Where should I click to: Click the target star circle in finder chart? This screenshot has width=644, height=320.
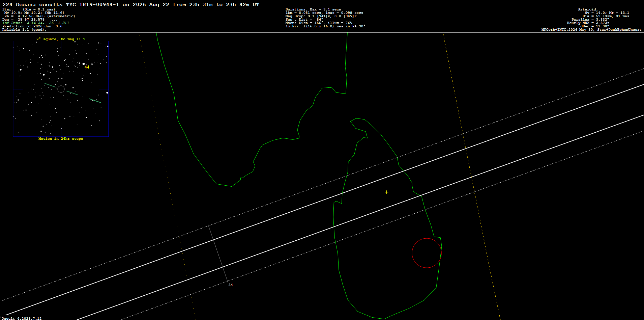(x=61, y=89)
